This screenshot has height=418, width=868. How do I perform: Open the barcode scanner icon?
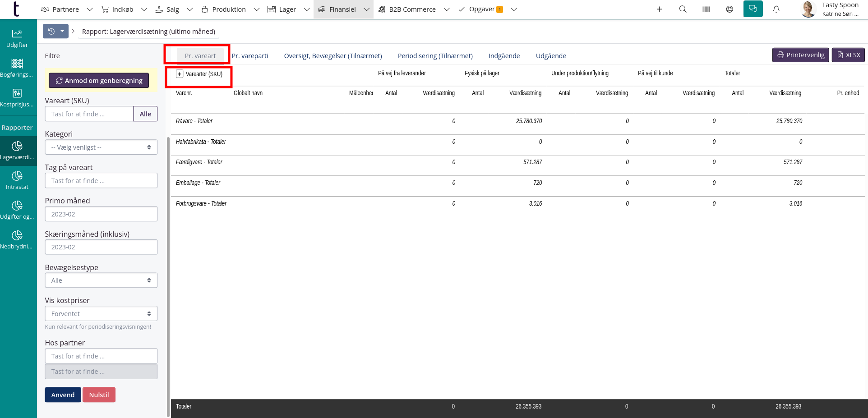(x=706, y=9)
